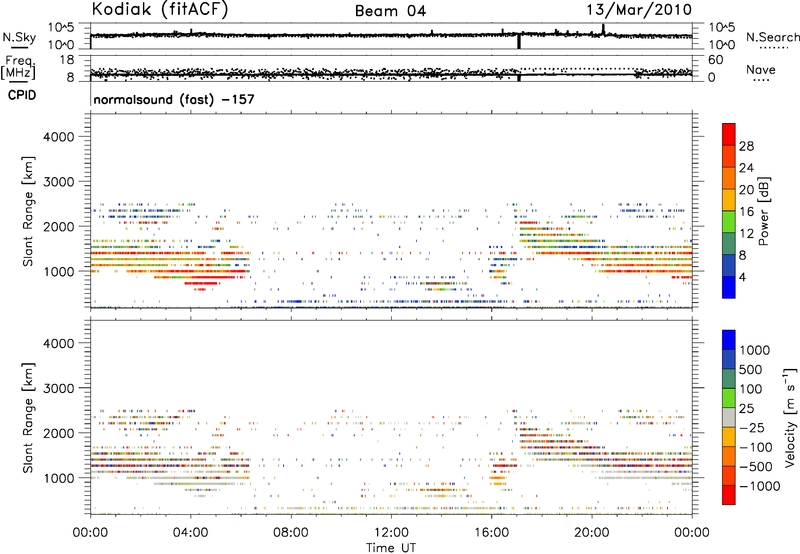Image resolution: width=800 pixels, height=554 pixels.
Task: Select the "Freq. [MHz]" axis label
Action: (x=18, y=67)
